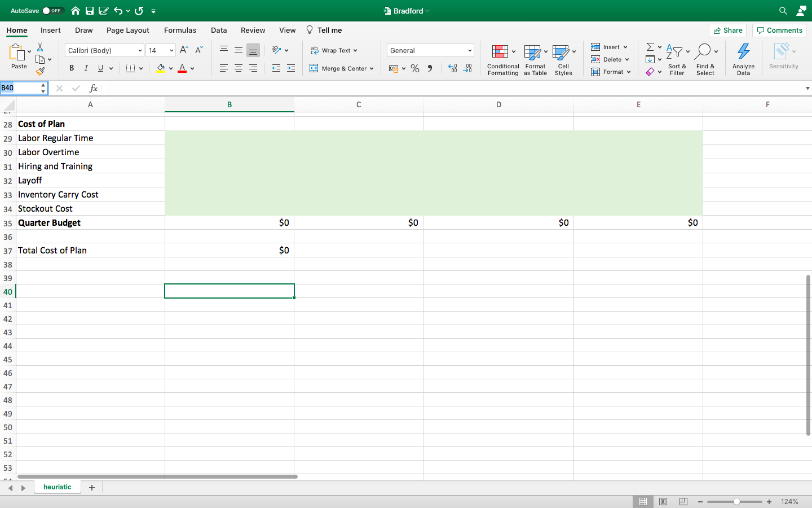Toggle italic formatting
Viewport: 812px width, 508px height.
point(86,68)
